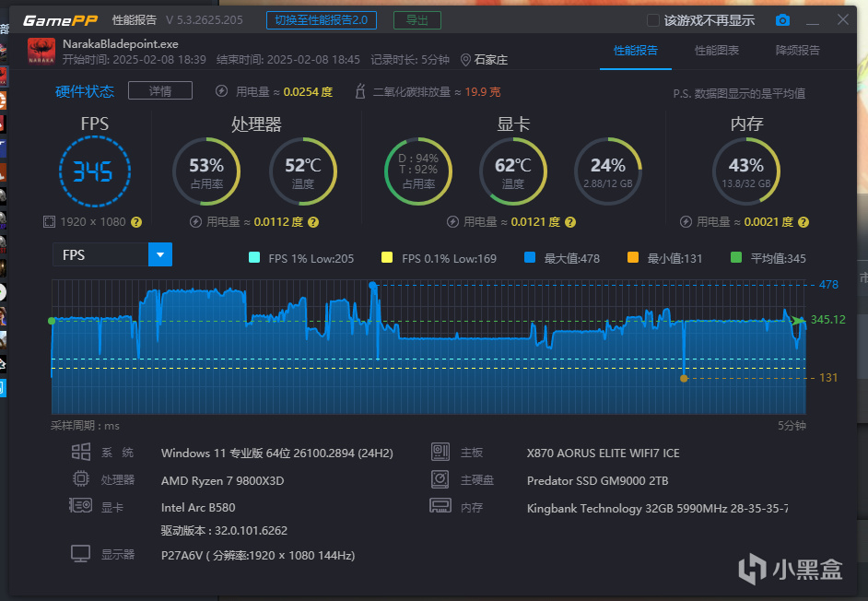The width and height of the screenshot is (868, 601).
Task: Click the FPS 345 gauge
Action: click(x=95, y=171)
